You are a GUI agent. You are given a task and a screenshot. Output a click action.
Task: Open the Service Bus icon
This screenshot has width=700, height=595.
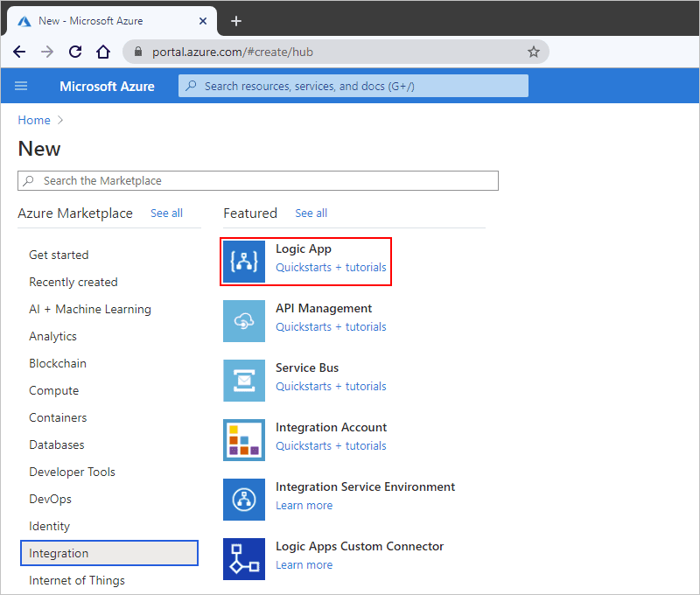(244, 381)
